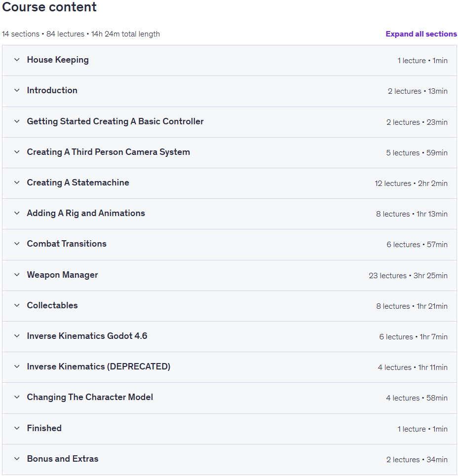Open the Bonus and Extras section title
Screen dimensions: 458x476
[63, 459]
